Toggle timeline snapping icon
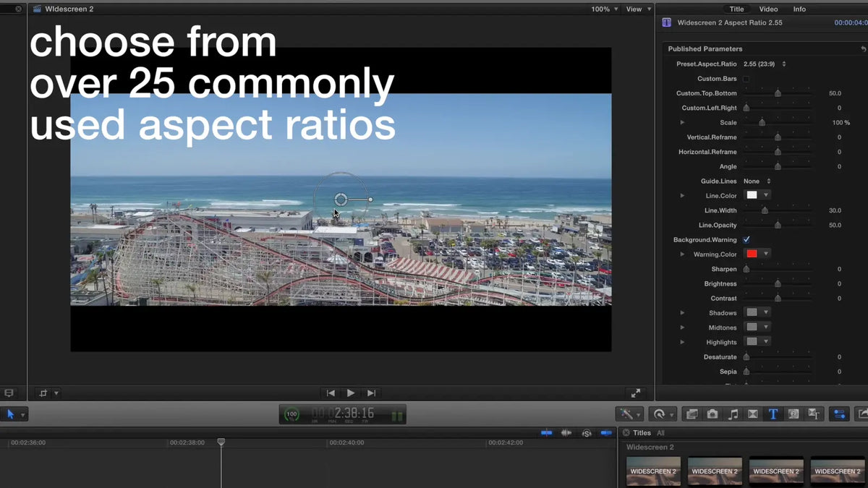 point(606,432)
